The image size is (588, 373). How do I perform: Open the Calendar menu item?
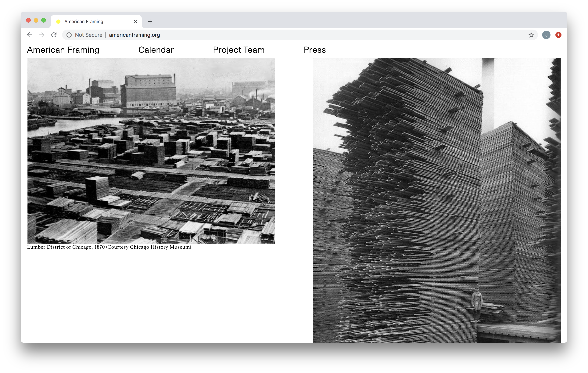click(156, 50)
